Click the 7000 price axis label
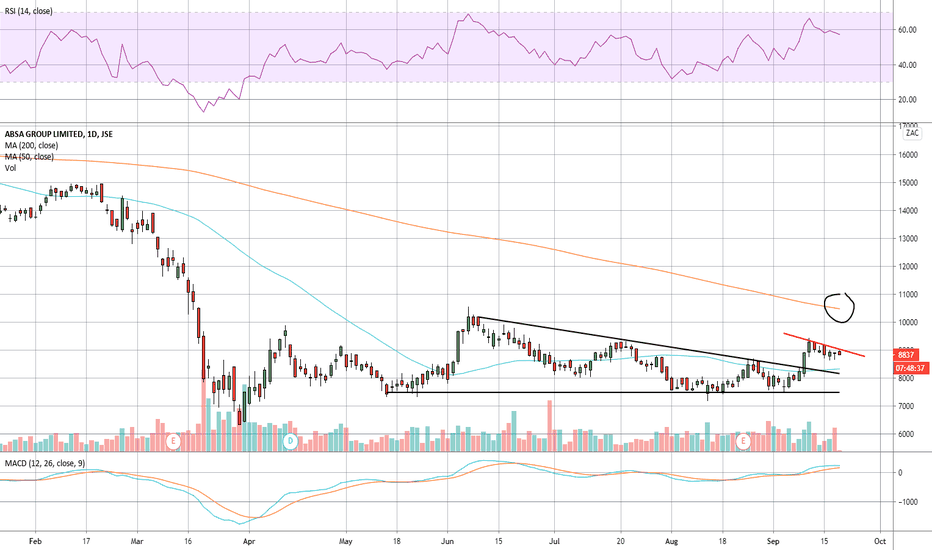Image resolution: width=932 pixels, height=550 pixels. coord(906,406)
